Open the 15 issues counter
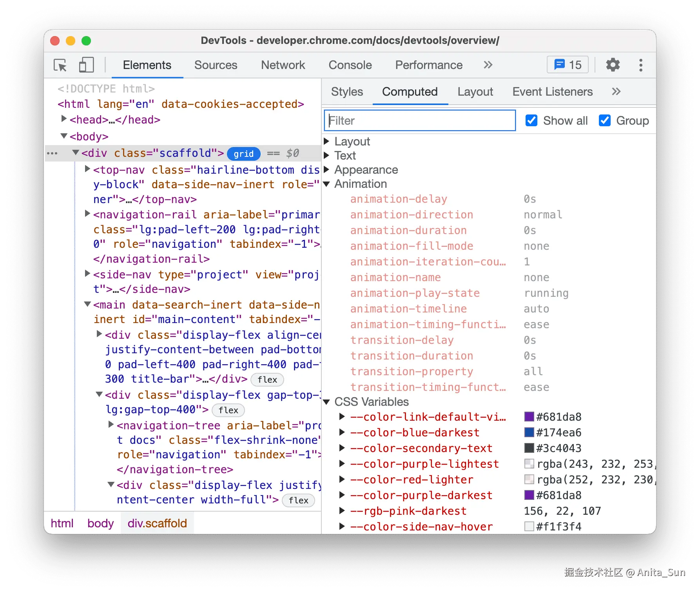 pyautogui.click(x=568, y=65)
